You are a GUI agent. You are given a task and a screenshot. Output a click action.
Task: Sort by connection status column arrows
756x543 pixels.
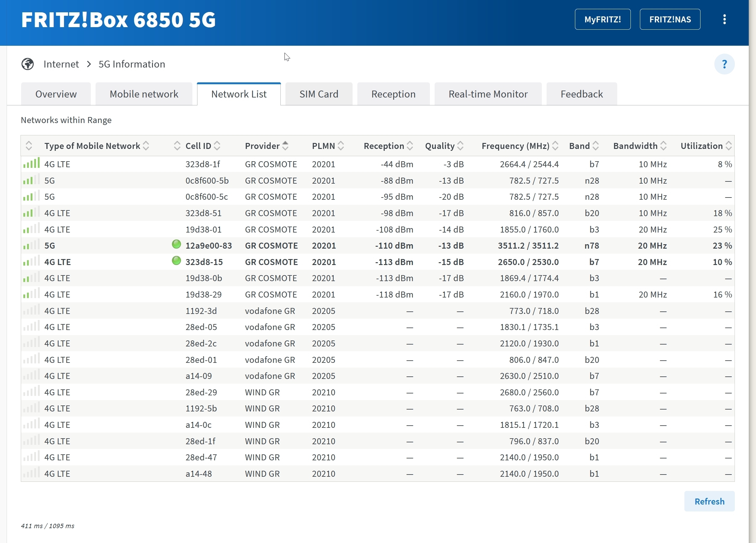coord(177,146)
